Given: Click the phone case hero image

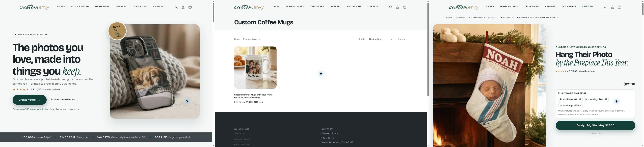Looking at the screenshot, I should (x=155, y=71).
